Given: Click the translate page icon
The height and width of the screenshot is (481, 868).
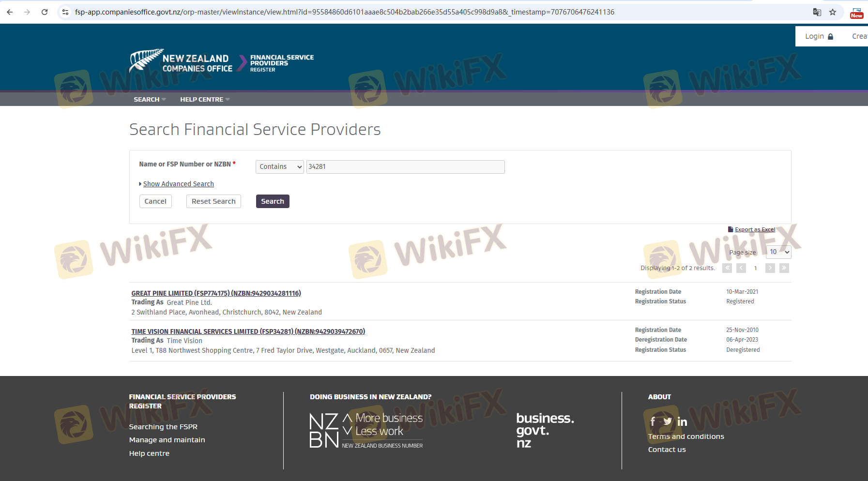Looking at the screenshot, I should pos(817,12).
